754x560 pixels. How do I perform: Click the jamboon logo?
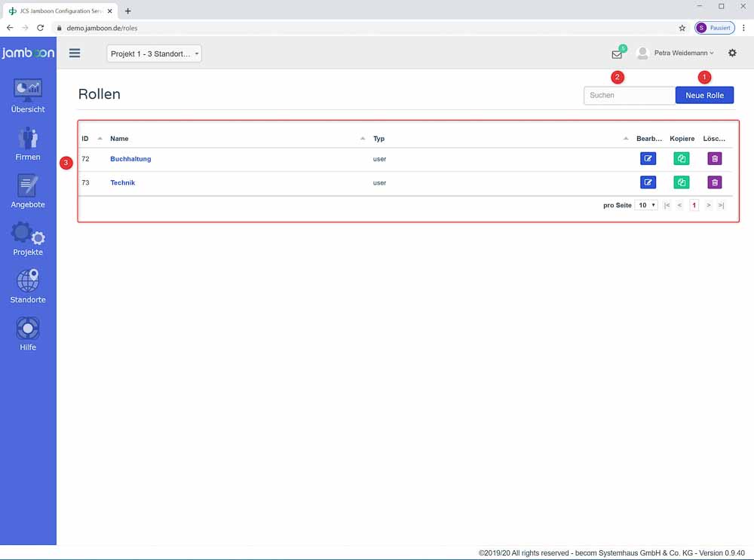click(x=28, y=53)
